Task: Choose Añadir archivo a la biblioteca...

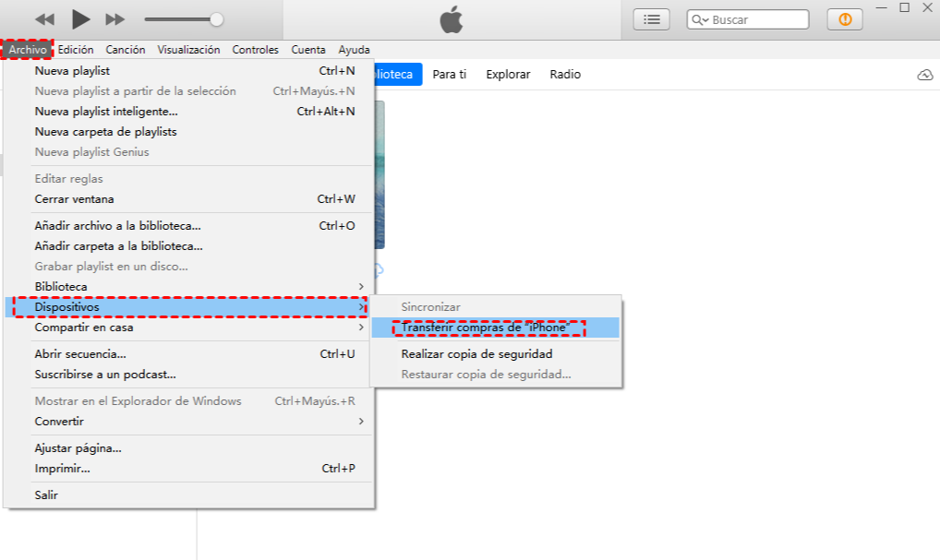Action: 189,226
